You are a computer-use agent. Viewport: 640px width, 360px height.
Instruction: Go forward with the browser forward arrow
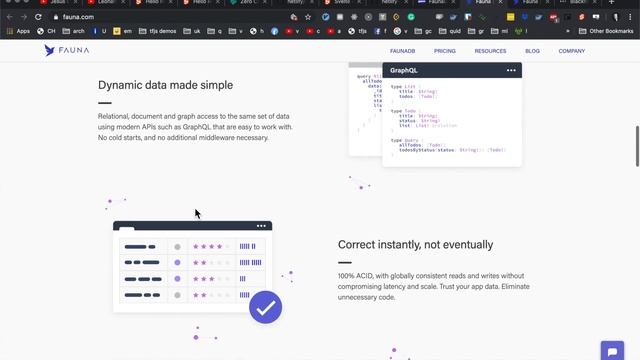point(24,17)
